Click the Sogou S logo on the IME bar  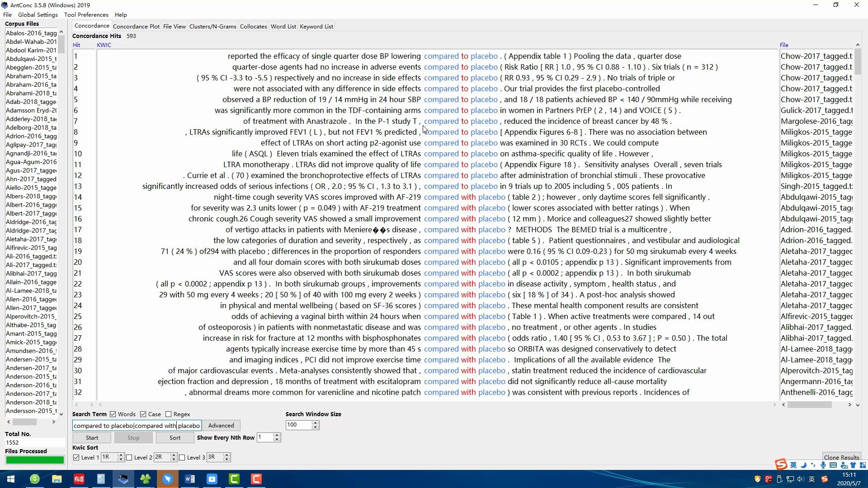point(781,465)
